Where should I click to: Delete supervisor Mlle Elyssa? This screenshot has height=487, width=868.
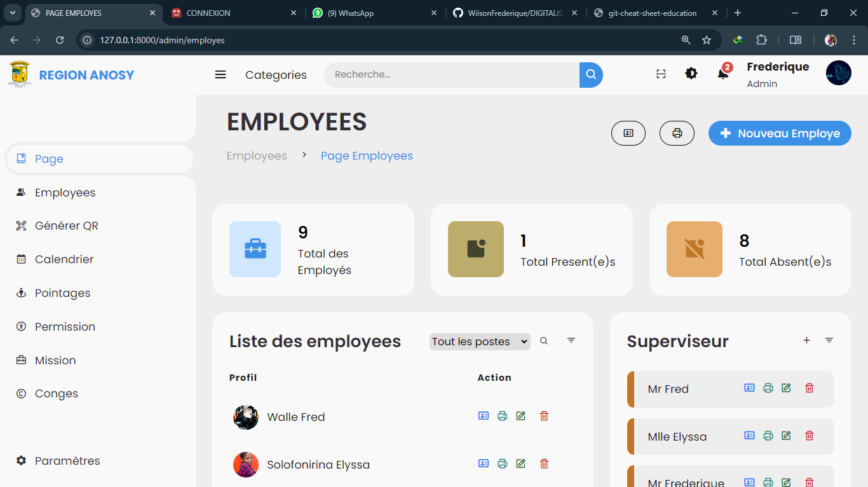(x=809, y=436)
